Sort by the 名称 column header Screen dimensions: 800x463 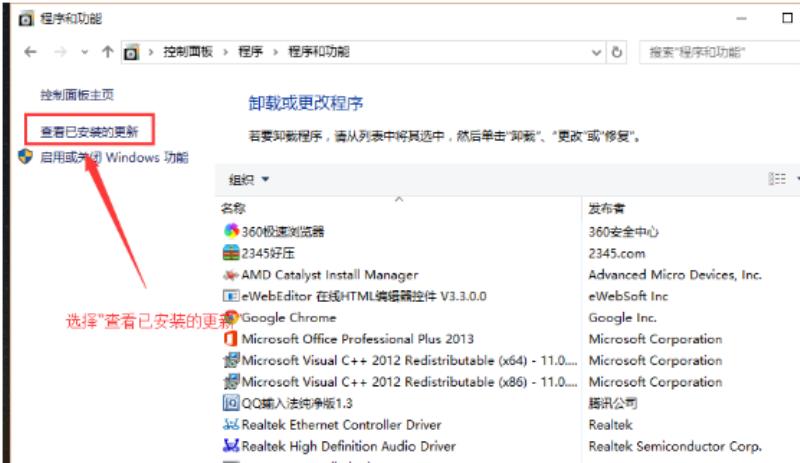coord(233,208)
